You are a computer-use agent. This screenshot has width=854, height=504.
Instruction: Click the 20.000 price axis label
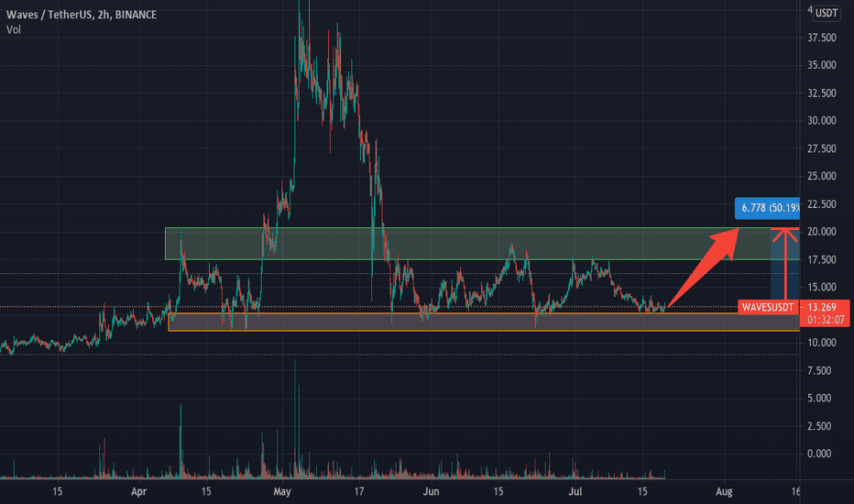(x=821, y=232)
